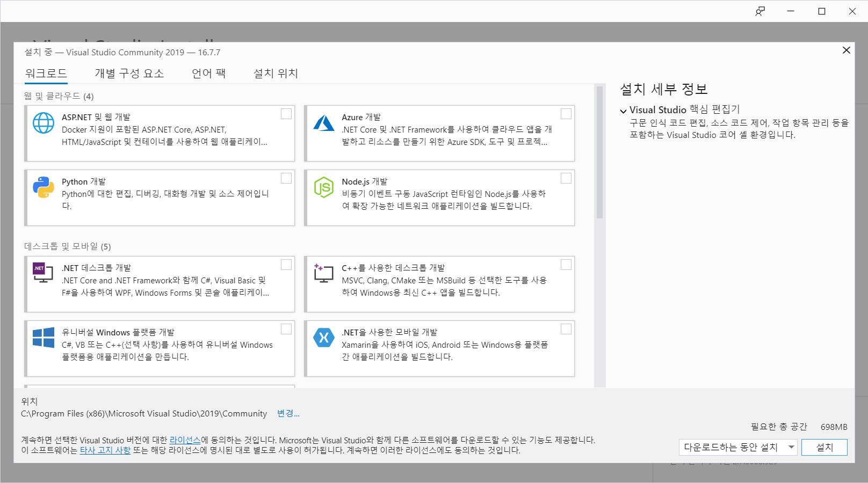Switch to the 워크로드 tab
868x483 pixels.
click(x=46, y=74)
